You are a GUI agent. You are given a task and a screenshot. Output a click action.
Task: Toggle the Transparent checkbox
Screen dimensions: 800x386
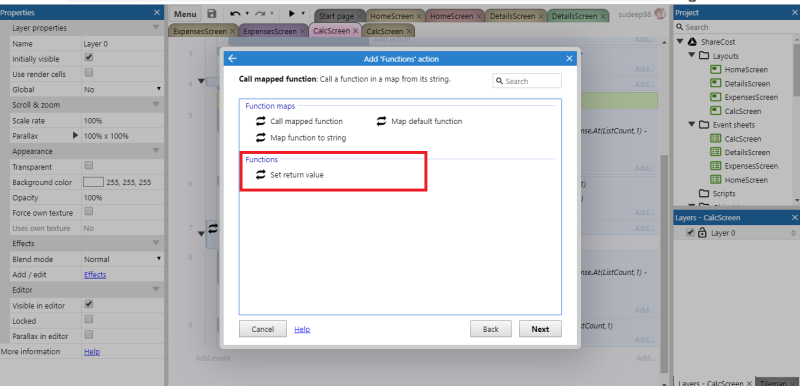[89, 166]
